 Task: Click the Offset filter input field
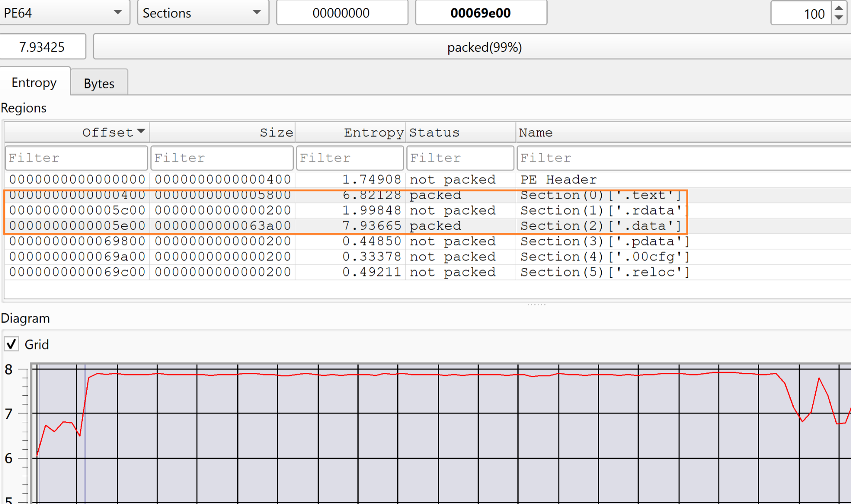coord(76,158)
